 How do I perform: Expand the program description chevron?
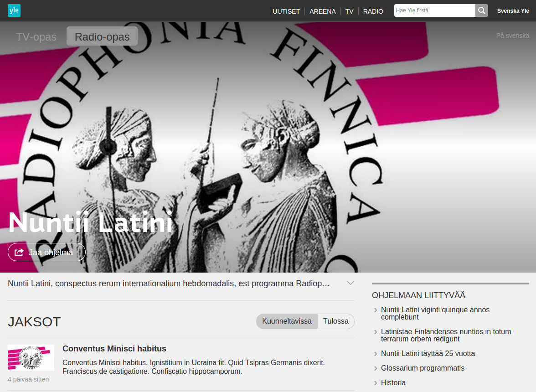pos(350,283)
